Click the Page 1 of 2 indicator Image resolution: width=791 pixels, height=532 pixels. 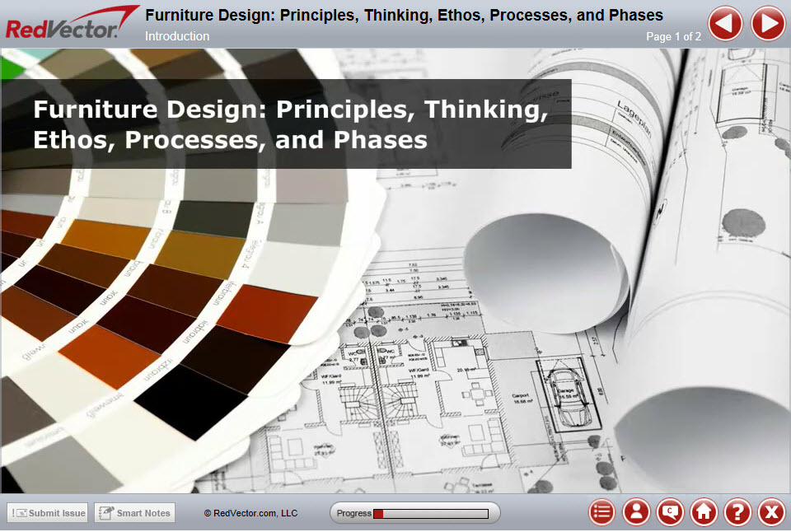coord(673,36)
